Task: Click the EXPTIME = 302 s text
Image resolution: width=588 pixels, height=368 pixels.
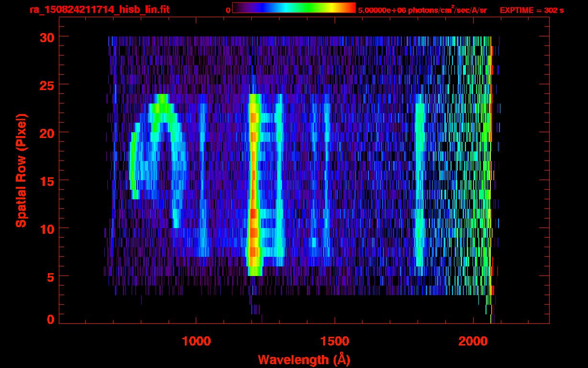Action: coord(531,10)
